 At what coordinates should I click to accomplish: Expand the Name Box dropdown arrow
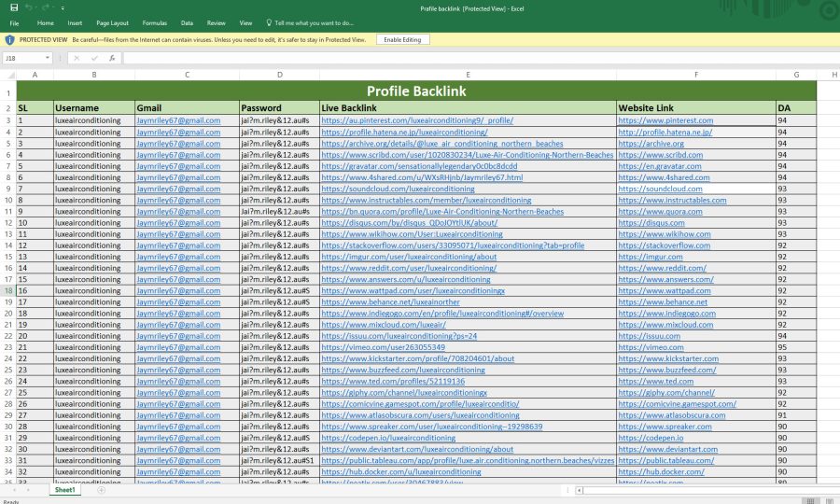(x=48, y=58)
